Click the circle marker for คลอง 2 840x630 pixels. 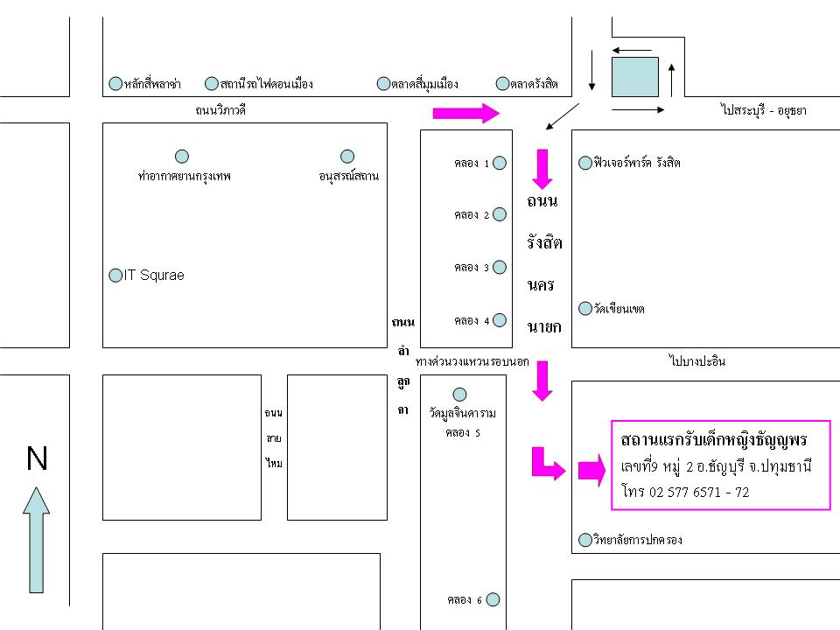coord(500,214)
